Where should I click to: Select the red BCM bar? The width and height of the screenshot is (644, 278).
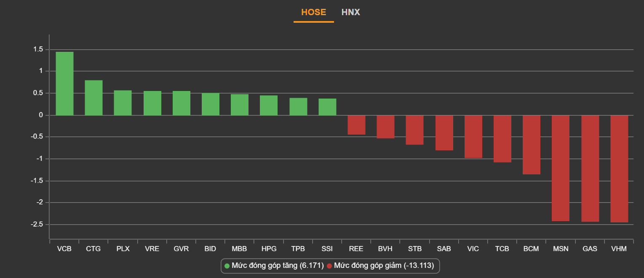click(532, 144)
